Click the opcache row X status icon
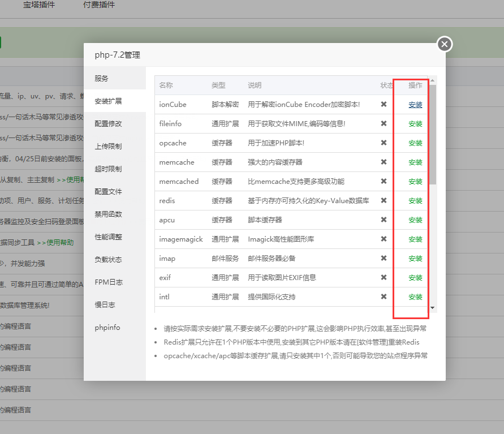This screenshot has width=504, height=434. click(x=384, y=143)
